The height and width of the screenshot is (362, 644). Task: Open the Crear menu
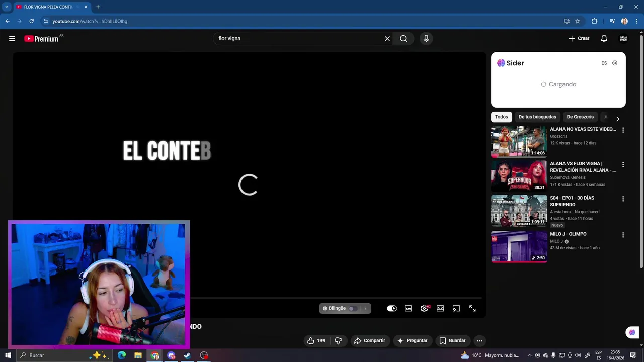tap(579, 39)
